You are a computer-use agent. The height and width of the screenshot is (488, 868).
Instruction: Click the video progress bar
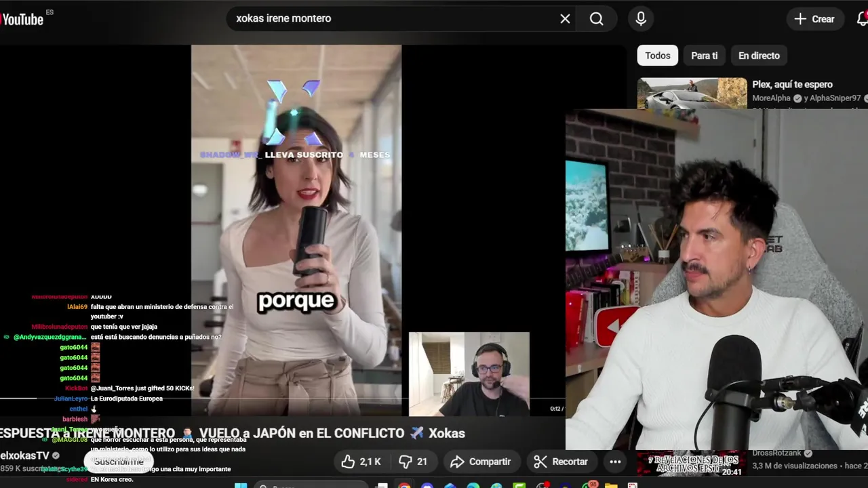point(282,399)
